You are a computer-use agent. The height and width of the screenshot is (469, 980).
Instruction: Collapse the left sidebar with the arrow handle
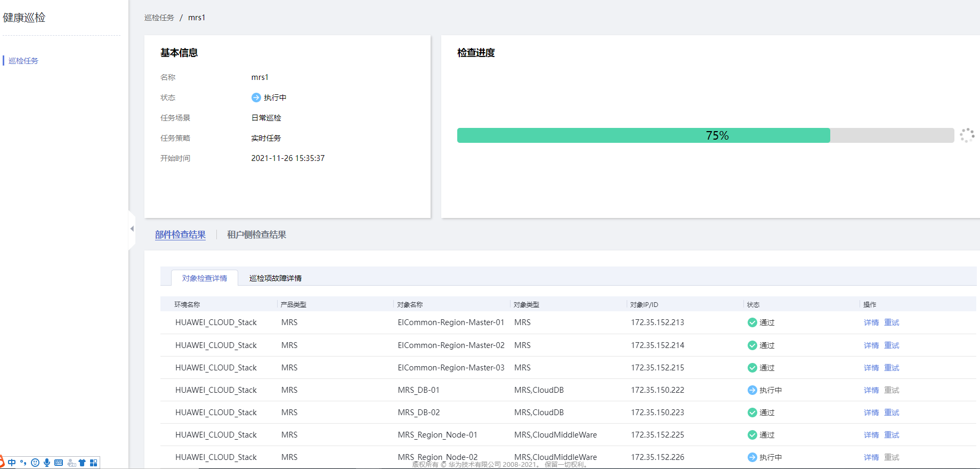pyautogui.click(x=132, y=229)
